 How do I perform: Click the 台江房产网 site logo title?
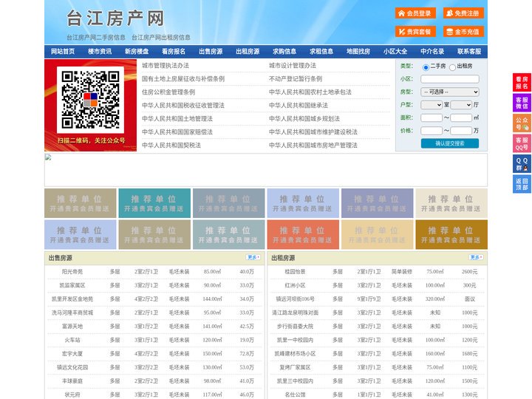[x=115, y=18]
